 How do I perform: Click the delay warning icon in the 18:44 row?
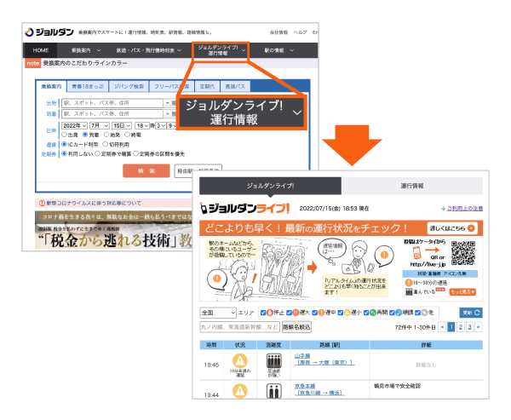click(x=240, y=391)
